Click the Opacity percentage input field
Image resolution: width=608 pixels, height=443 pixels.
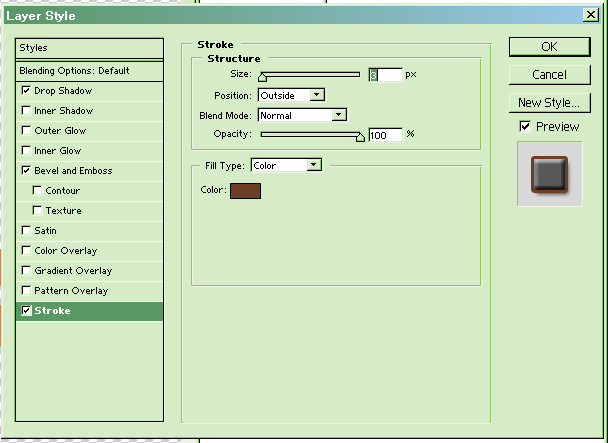(x=385, y=135)
